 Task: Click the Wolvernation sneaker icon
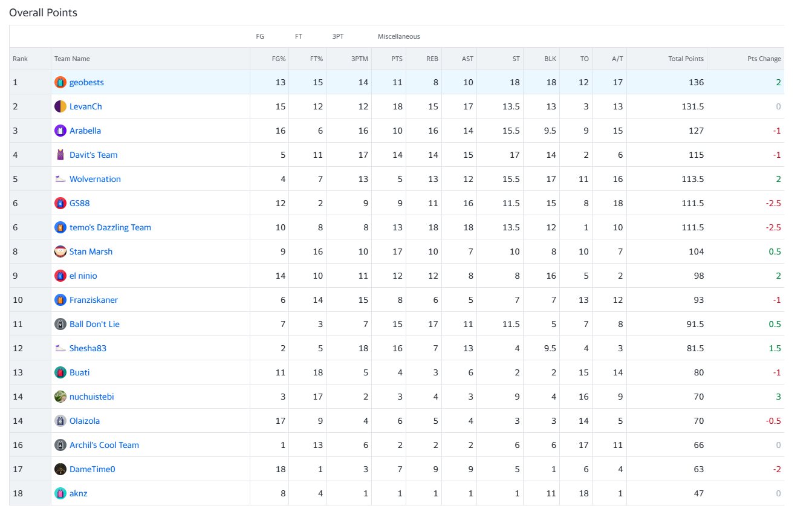click(60, 179)
